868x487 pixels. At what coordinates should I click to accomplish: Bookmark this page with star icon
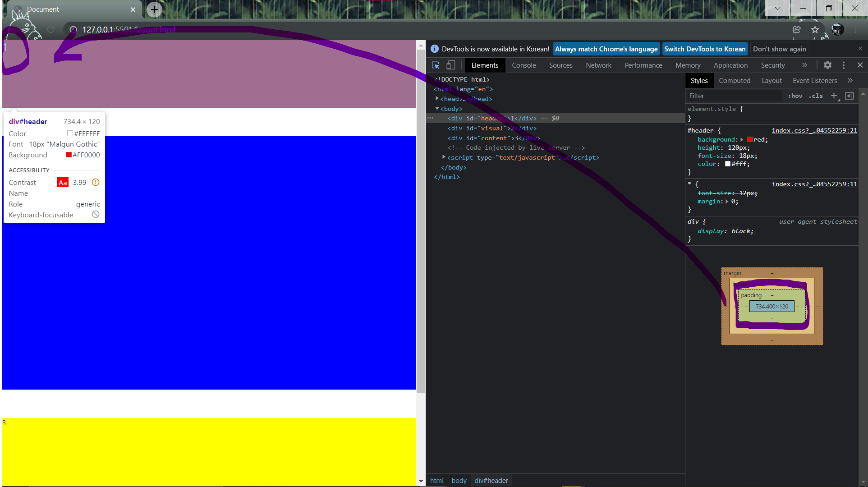point(815,30)
